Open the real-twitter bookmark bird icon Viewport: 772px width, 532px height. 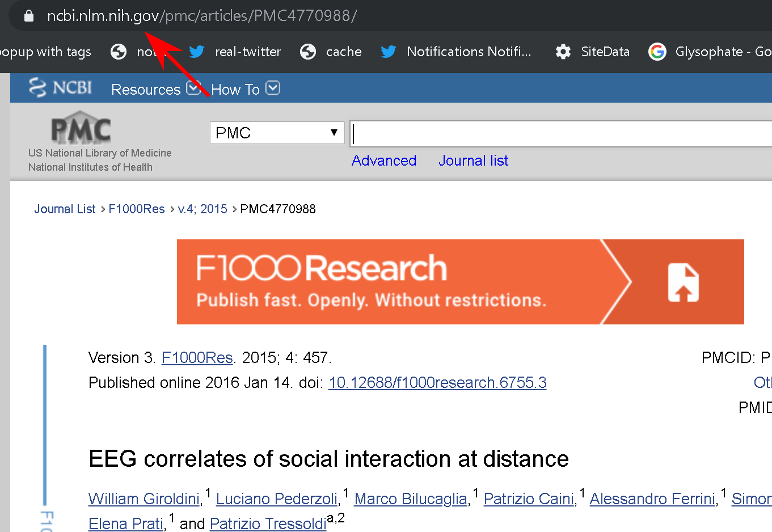click(x=197, y=52)
